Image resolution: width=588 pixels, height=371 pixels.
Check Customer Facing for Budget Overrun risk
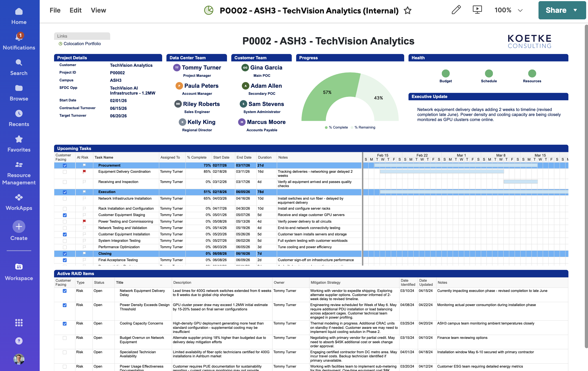click(x=65, y=338)
